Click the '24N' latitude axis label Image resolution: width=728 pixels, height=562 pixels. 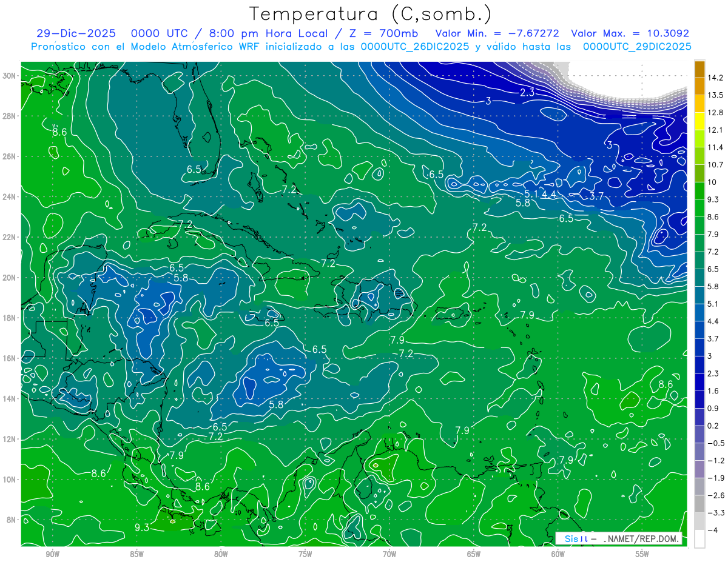9,196
